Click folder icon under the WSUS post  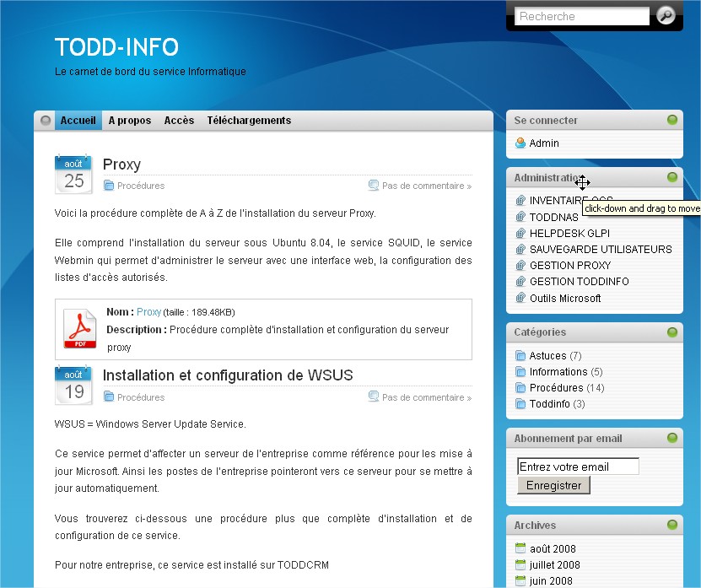[x=109, y=396]
